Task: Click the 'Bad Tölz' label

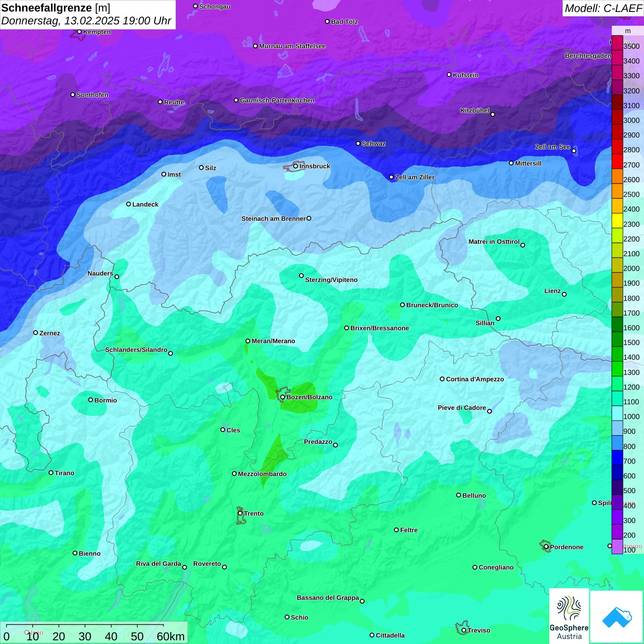Action: [x=344, y=22]
